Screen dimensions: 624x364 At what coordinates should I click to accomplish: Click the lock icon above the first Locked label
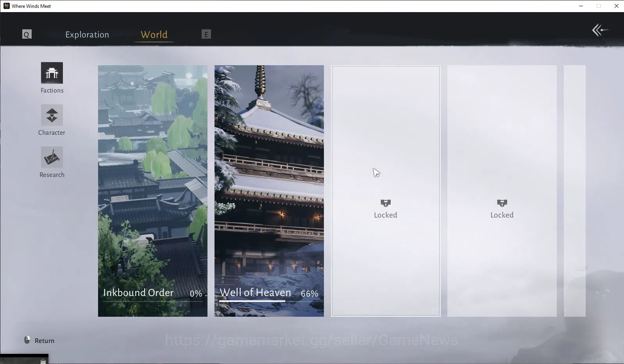tap(386, 203)
